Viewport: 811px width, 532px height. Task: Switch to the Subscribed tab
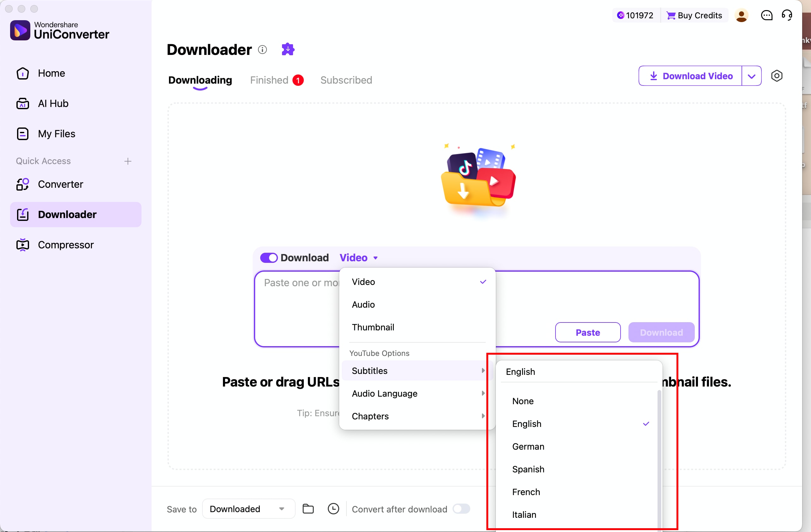point(346,80)
